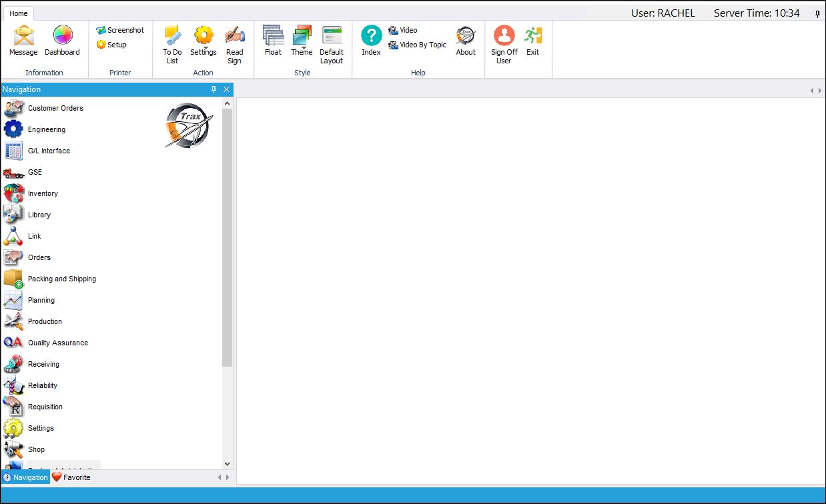
Task: Open the Shop module
Action: pyautogui.click(x=25, y=449)
